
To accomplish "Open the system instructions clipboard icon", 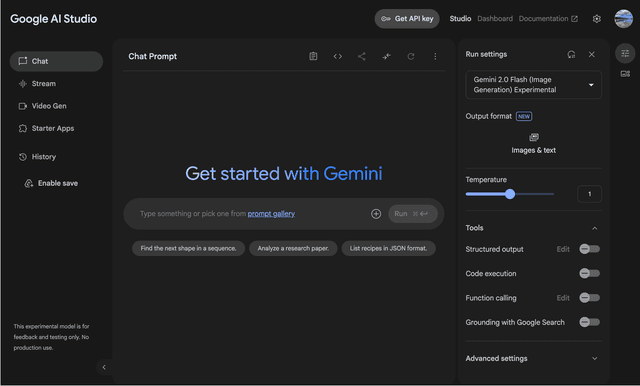I will [313, 56].
